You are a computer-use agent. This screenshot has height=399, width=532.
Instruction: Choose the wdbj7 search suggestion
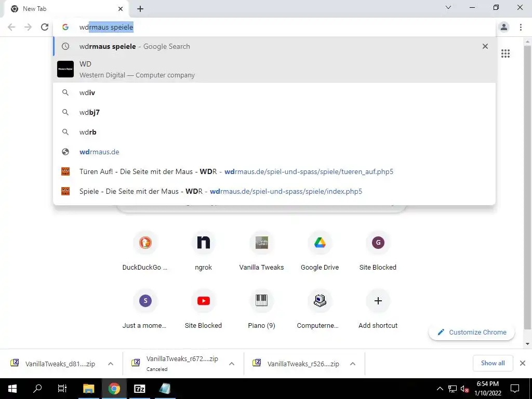(274, 112)
